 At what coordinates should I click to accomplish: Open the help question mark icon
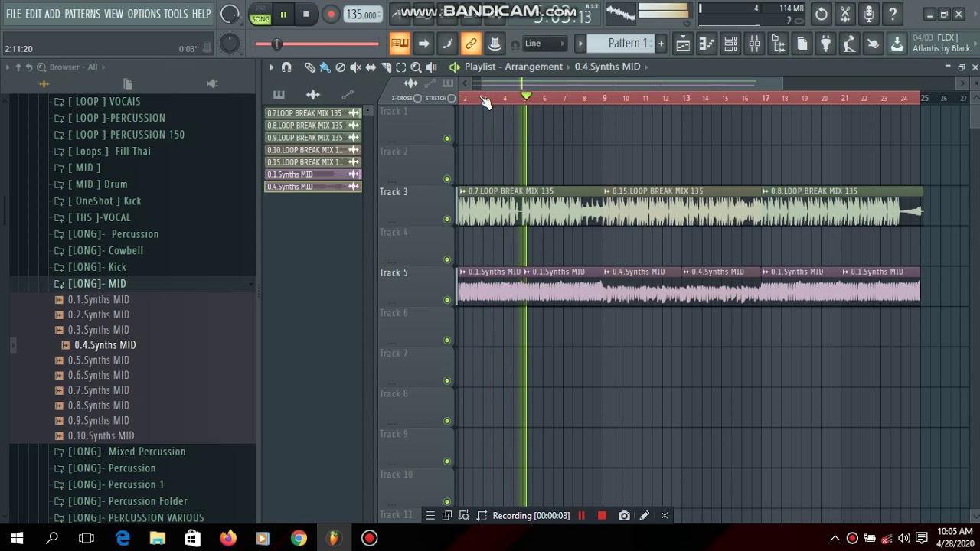pyautogui.click(x=893, y=14)
